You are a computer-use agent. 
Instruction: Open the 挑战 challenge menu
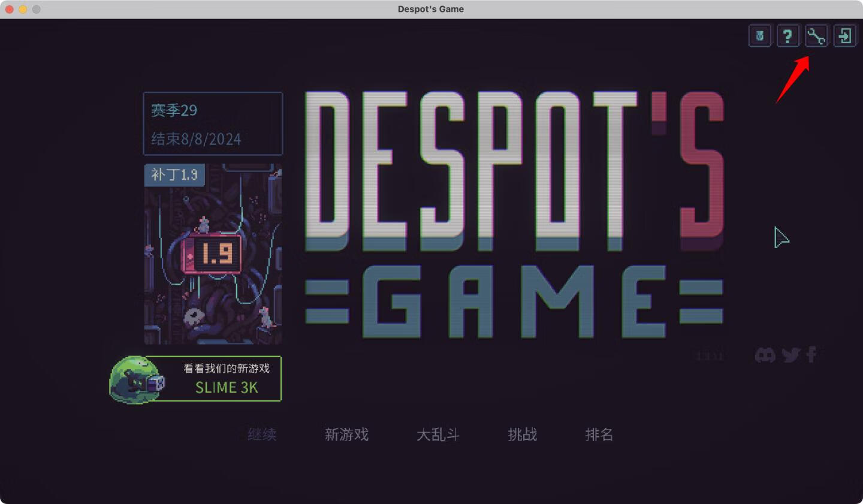tap(522, 434)
